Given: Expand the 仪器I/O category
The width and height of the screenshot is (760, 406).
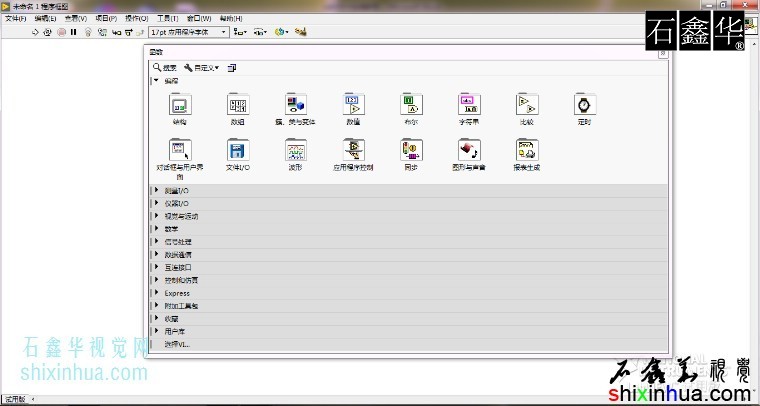Looking at the screenshot, I should click(409, 203).
